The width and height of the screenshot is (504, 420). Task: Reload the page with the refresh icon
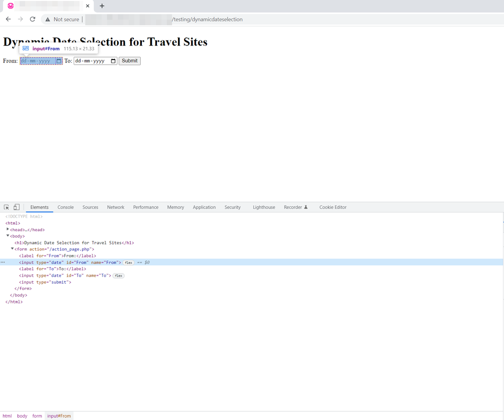point(33,19)
